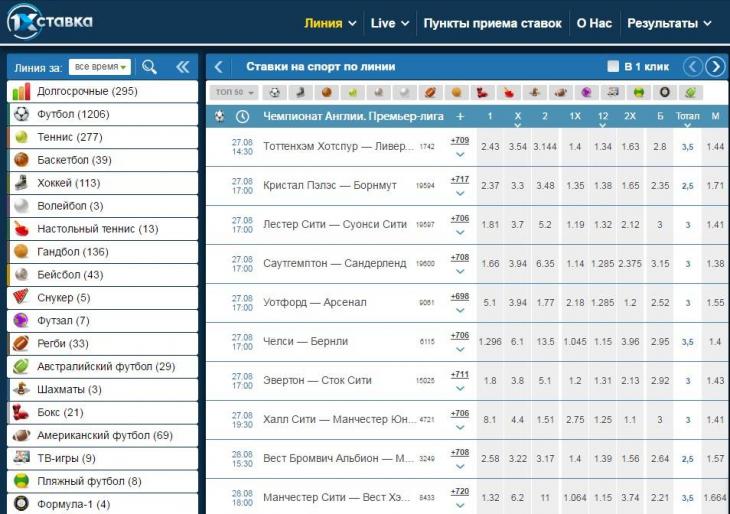
Task: Click the back arrow beside Ставки на спорт
Action: pos(219,67)
